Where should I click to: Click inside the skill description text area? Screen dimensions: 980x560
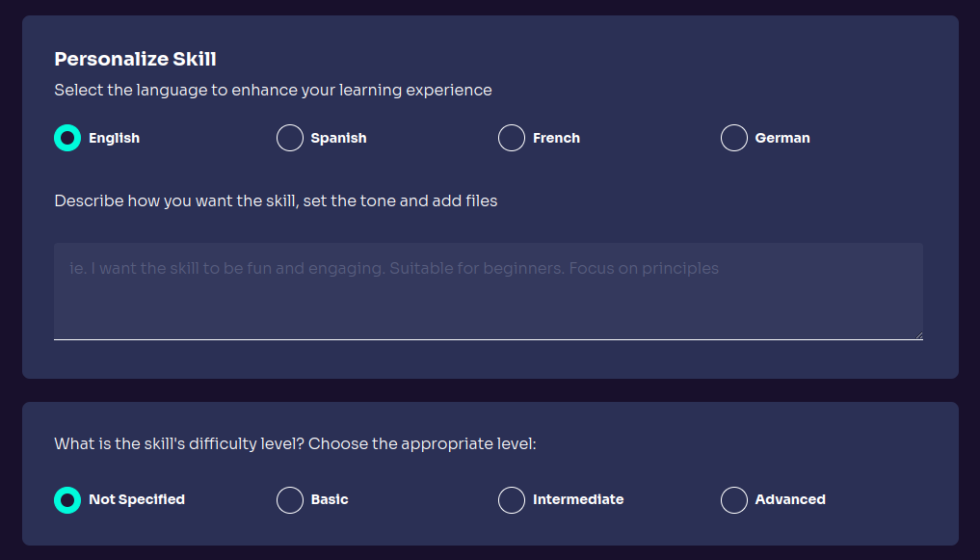point(488,291)
